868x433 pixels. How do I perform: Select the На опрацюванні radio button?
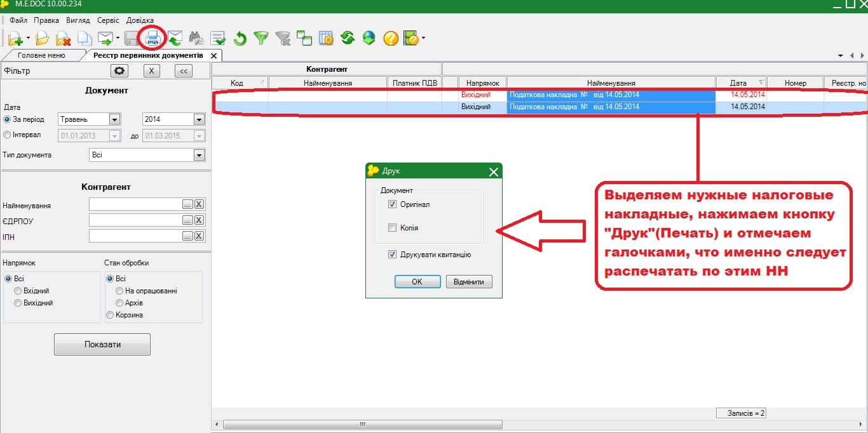pyautogui.click(x=119, y=291)
